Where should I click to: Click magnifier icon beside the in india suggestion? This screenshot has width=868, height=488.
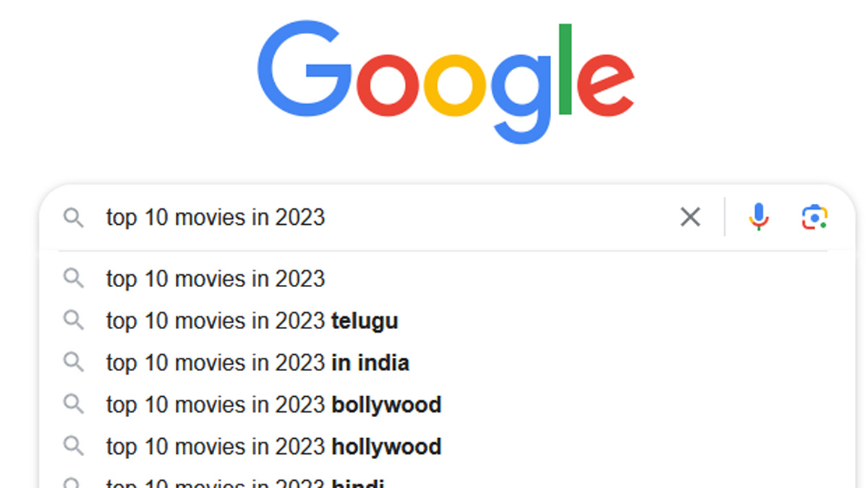click(x=73, y=362)
